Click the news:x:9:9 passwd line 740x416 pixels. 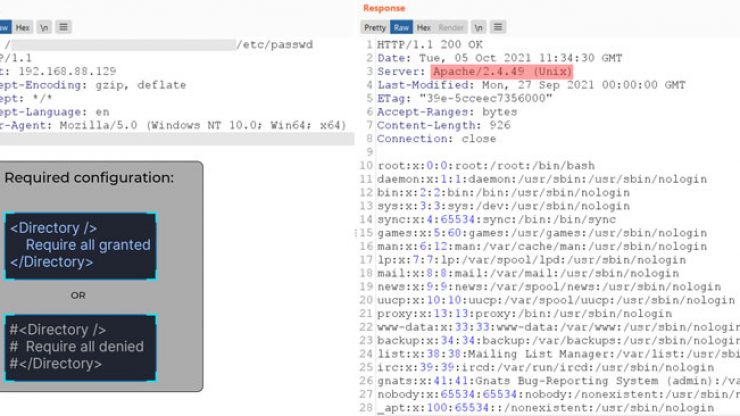[x=549, y=287]
